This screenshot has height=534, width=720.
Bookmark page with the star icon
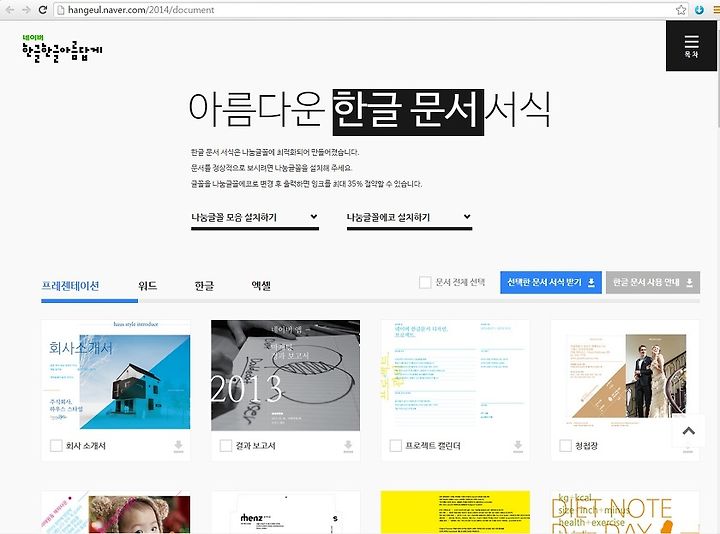(x=681, y=10)
